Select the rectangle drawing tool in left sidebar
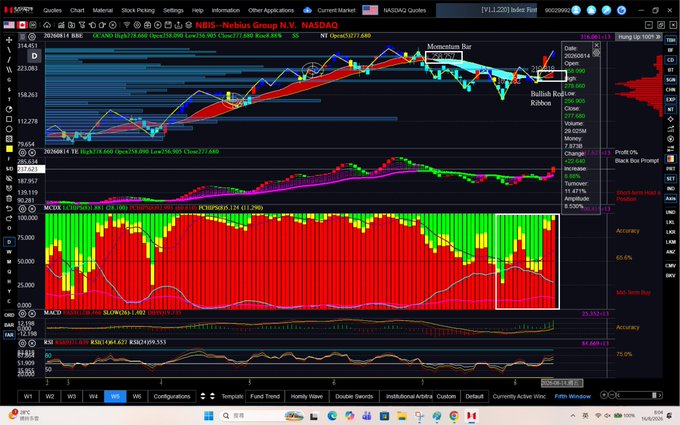The width and height of the screenshot is (680, 425). click(9, 119)
